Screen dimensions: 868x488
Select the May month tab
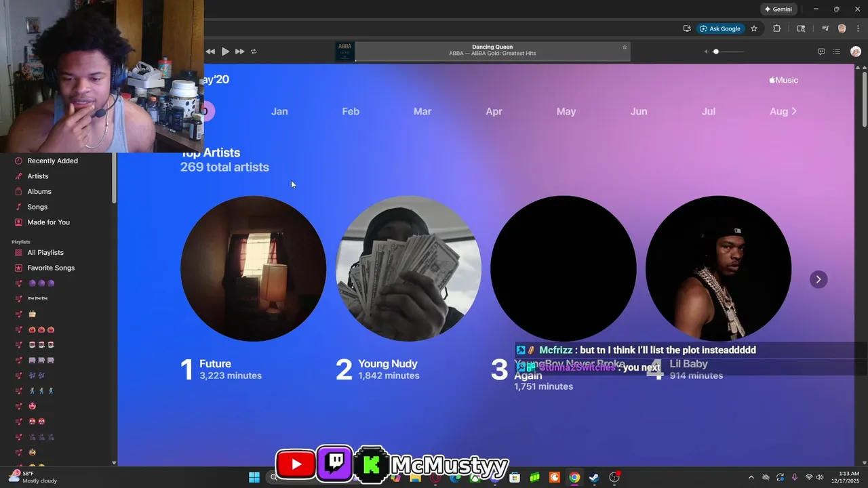(566, 111)
